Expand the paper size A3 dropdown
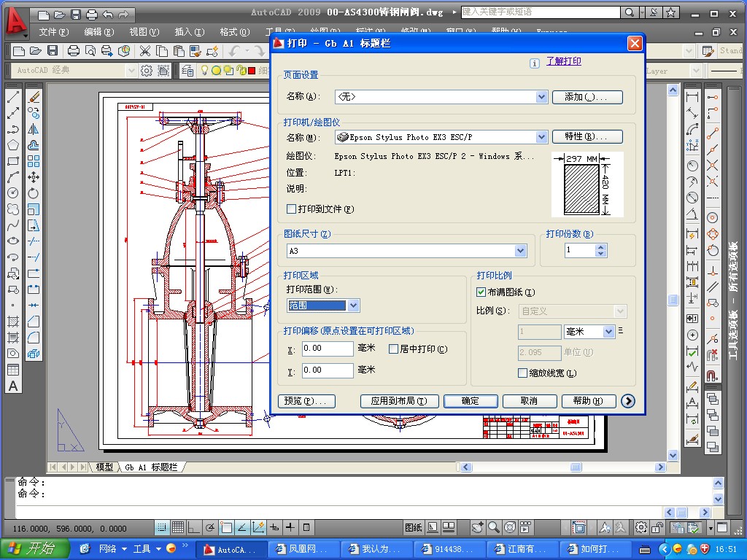 click(520, 251)
